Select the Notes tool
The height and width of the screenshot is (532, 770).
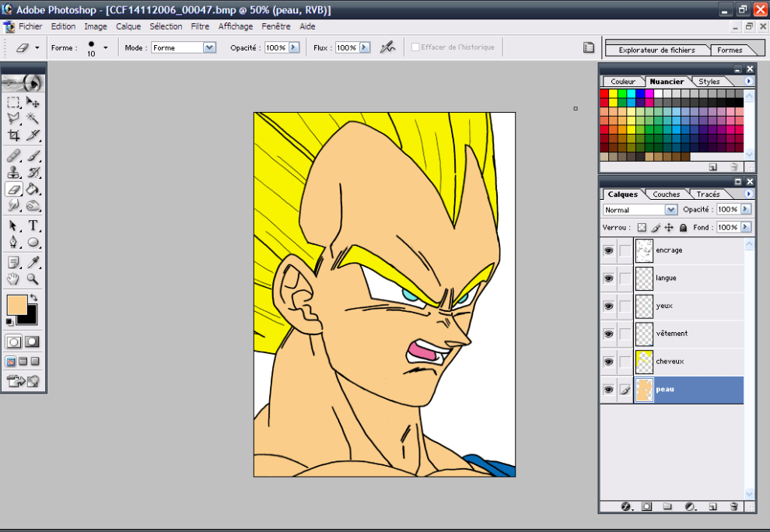click(13, 263)
